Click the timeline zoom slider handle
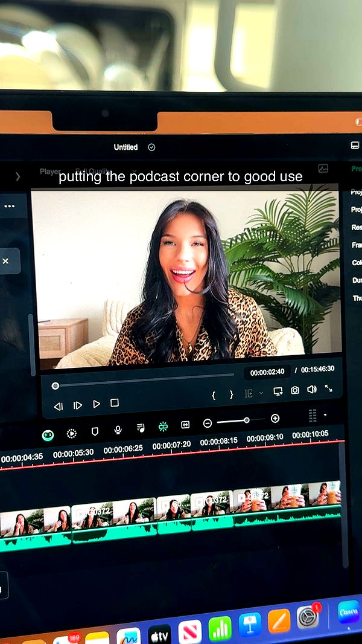The height and width of the screenshot is (644, 362). 247,420
